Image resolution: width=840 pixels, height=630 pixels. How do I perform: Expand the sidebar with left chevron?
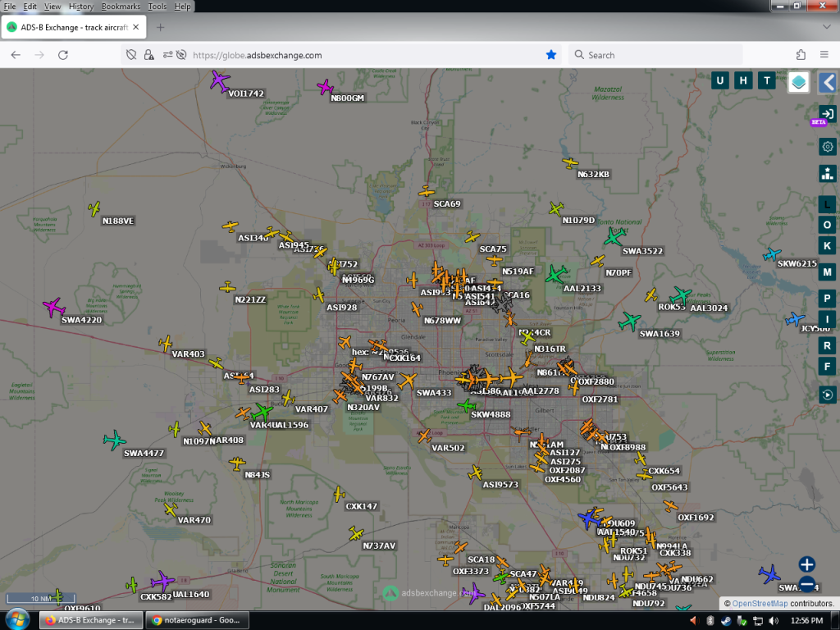click(x=829, y=83)
